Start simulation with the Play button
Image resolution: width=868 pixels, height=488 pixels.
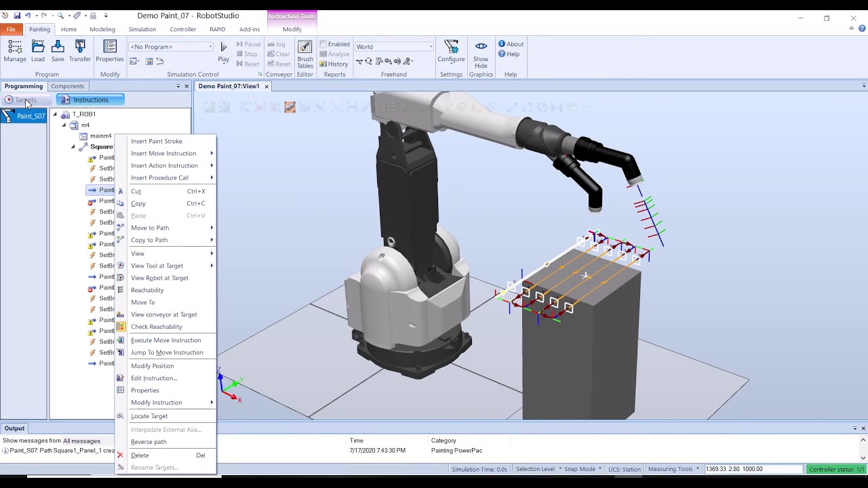(223, 52)
